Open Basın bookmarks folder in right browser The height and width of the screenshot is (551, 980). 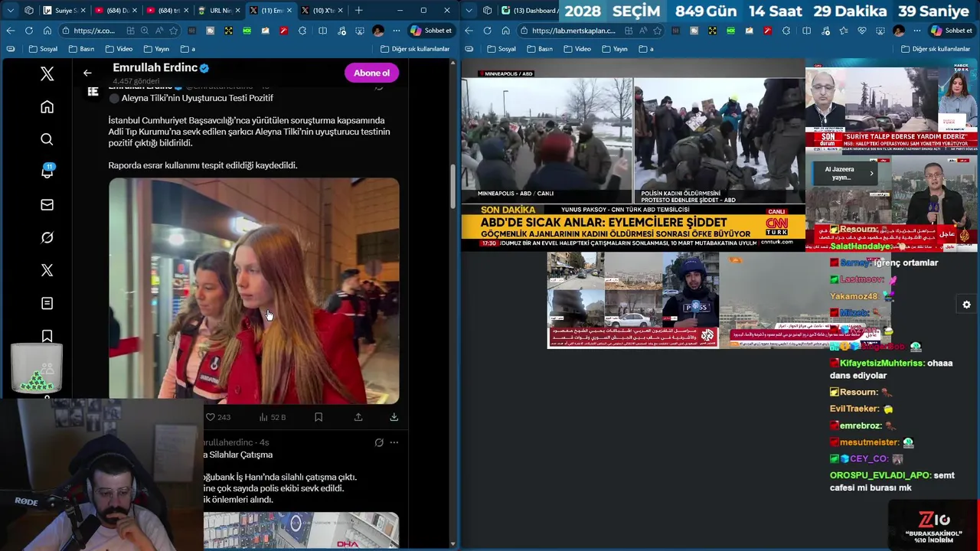click(x=540, y=49)
